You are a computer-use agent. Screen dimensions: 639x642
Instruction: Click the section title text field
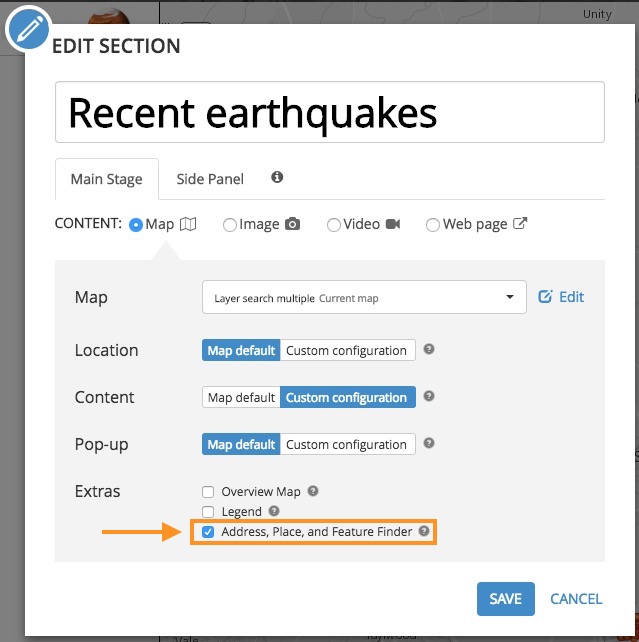330,113
